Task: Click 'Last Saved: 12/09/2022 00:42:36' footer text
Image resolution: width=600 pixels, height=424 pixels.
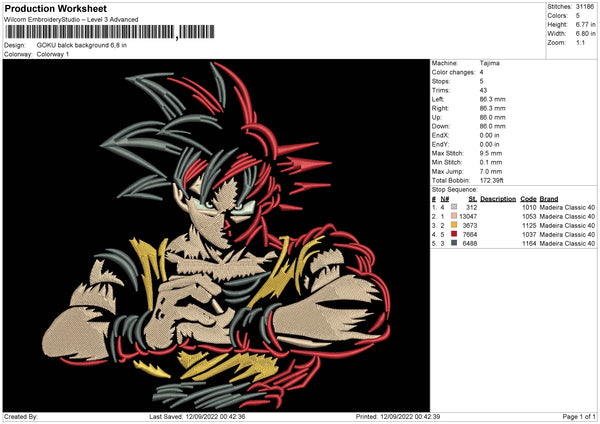Action: pyautogui.click(x=197, y=416)
